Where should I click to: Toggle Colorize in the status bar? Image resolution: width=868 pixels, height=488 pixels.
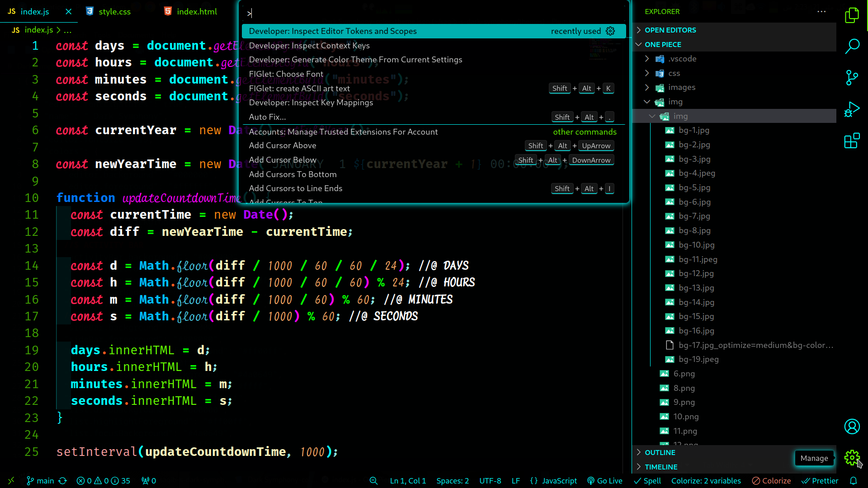pyautogui.click(x=771, y=481)
